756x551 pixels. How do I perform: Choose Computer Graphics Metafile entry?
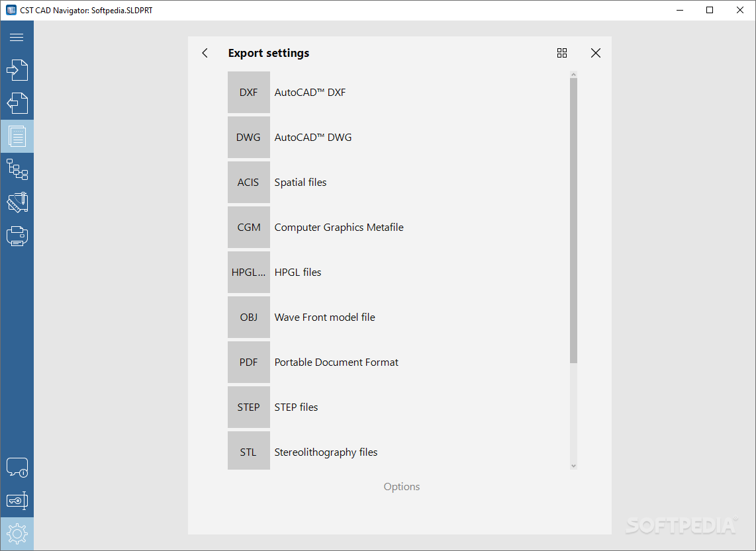[x=339, y=228]
